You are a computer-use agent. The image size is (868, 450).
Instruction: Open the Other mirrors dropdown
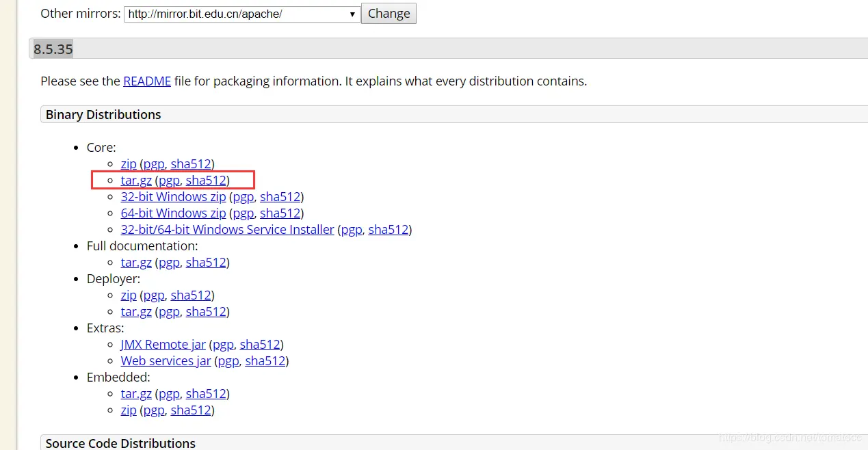tap(242, 14)
